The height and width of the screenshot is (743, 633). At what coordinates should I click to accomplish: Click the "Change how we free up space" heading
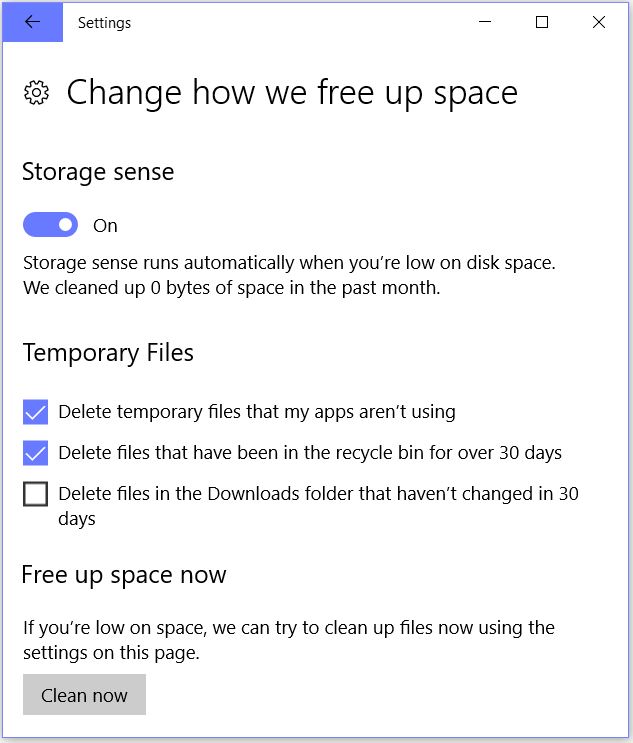pos(292,93)
